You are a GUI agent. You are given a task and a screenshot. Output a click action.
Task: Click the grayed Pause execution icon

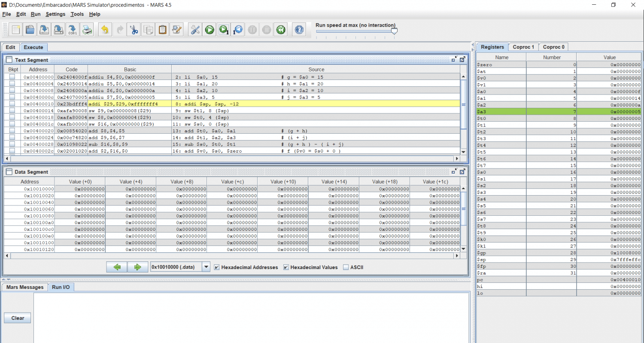[252, 30]
